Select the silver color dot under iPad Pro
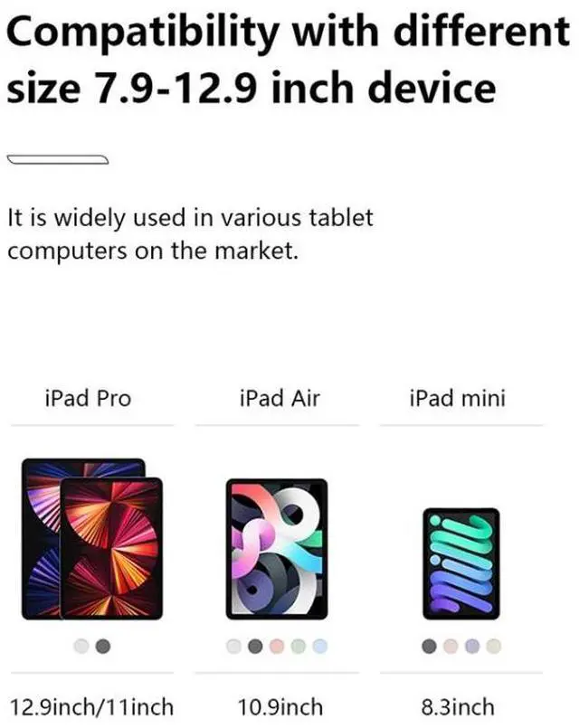 tap(81, 646)
